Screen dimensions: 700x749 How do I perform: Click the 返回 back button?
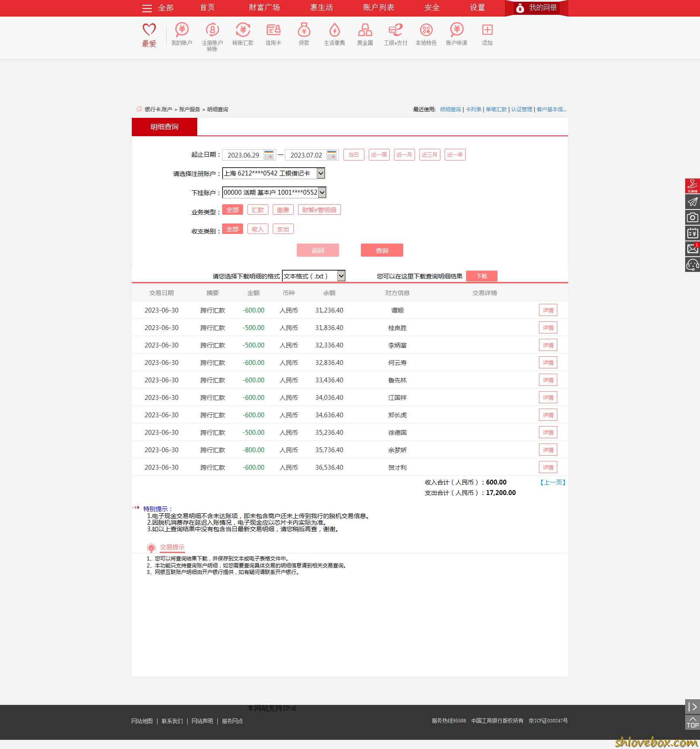point(318,250)
